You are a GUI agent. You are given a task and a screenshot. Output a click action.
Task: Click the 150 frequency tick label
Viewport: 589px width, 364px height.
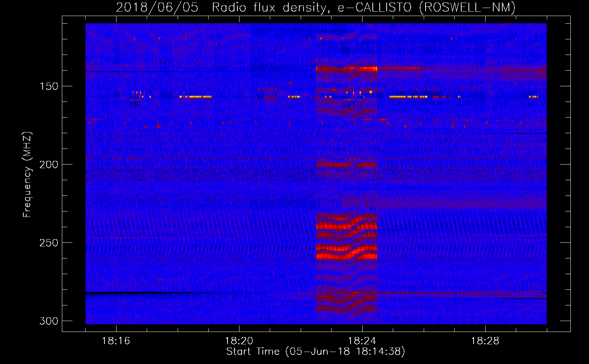pyautogui.click(x=49, y=86)
